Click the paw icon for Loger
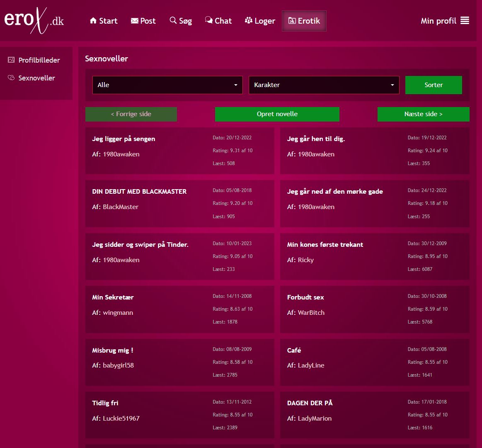The image size is (482, 448). pyautogui.click(x=249, y=21)
